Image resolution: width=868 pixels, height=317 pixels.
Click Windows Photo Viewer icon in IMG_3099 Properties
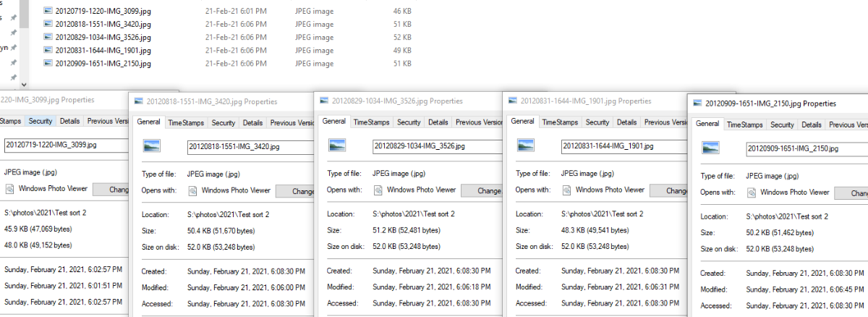(x=10, y=189)
